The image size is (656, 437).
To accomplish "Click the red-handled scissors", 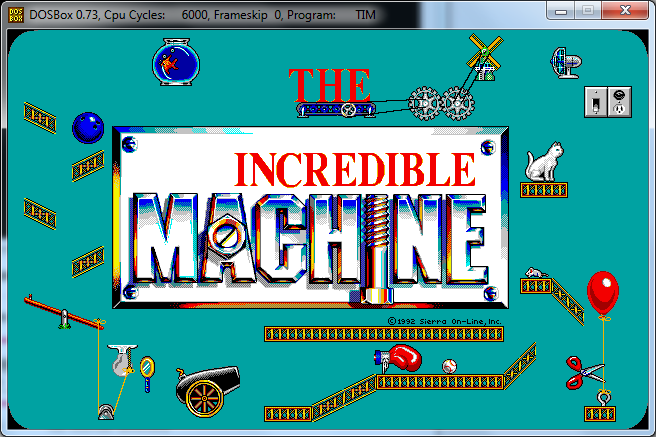I will [584, 372].
